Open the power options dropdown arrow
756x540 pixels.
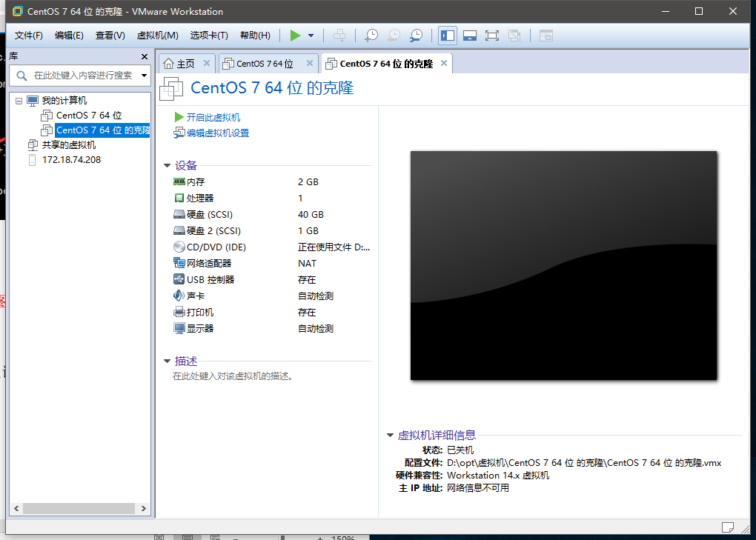311,35
